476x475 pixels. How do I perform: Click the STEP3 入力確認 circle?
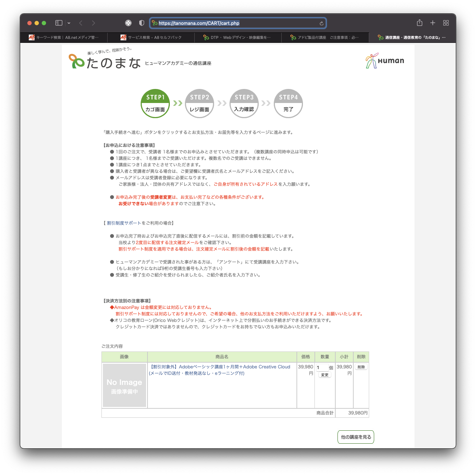point(244,103)
